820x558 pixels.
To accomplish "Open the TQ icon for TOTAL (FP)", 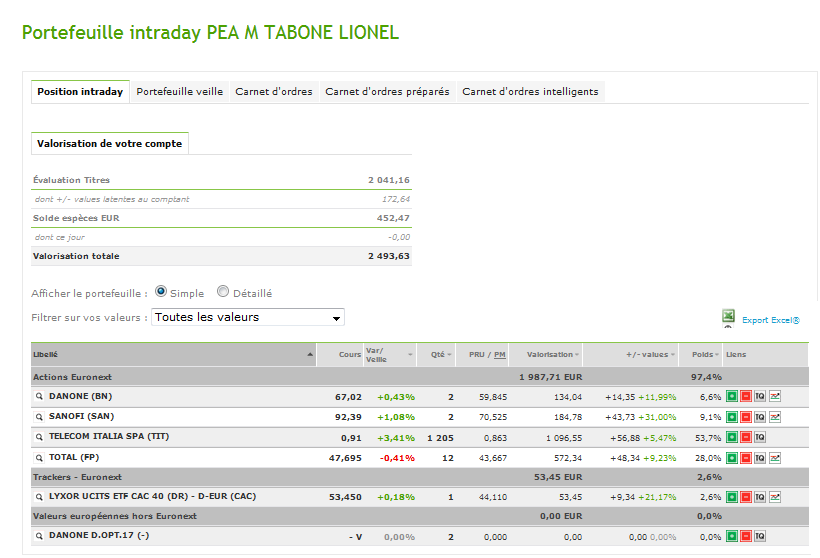I will 760,458.
